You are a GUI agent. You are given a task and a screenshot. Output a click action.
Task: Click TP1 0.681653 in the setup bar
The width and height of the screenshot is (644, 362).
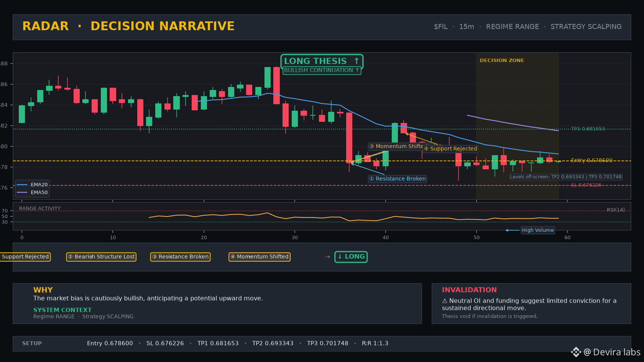click(x=218, y=343)
